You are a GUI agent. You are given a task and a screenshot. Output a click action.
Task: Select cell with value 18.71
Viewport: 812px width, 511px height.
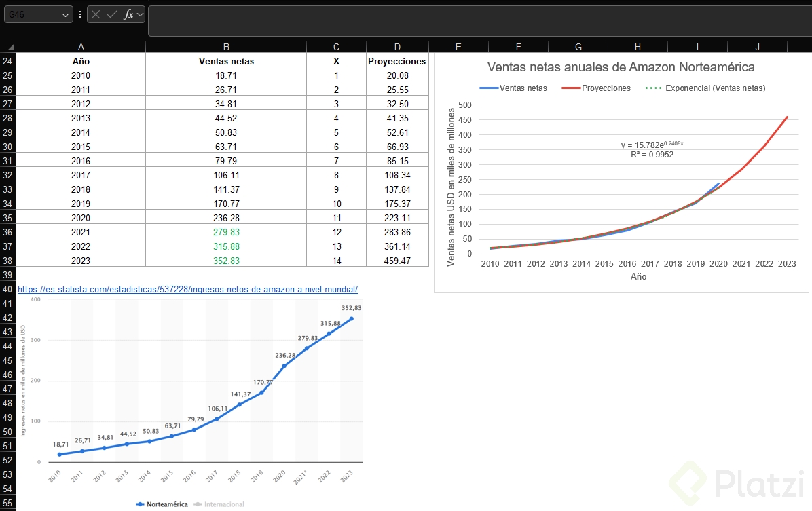click(226, 75)
